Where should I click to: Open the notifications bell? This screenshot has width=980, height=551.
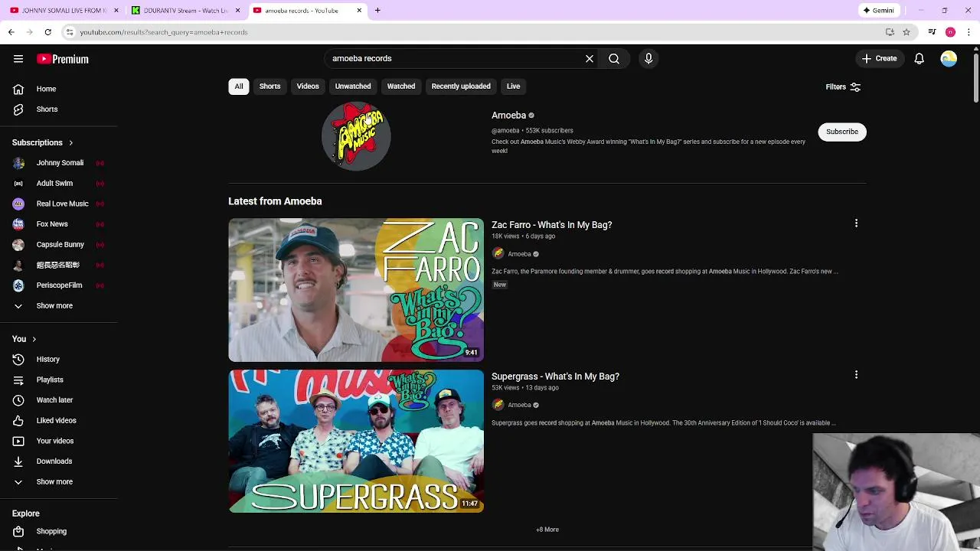920,58
